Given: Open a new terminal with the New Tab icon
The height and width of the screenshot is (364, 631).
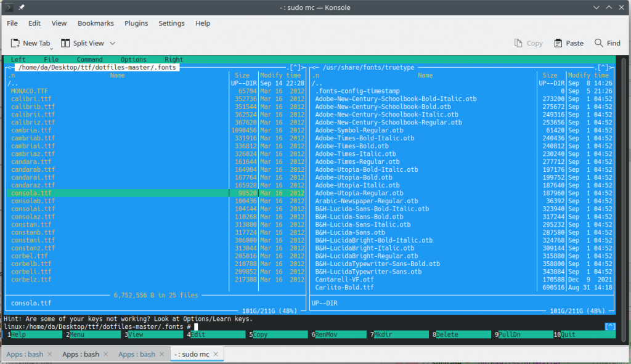Looking at the screenshot, I should [14, 42].
